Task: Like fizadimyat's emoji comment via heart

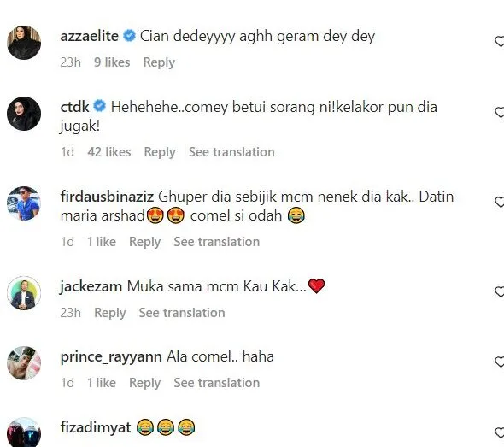Action: click(500, 432)
